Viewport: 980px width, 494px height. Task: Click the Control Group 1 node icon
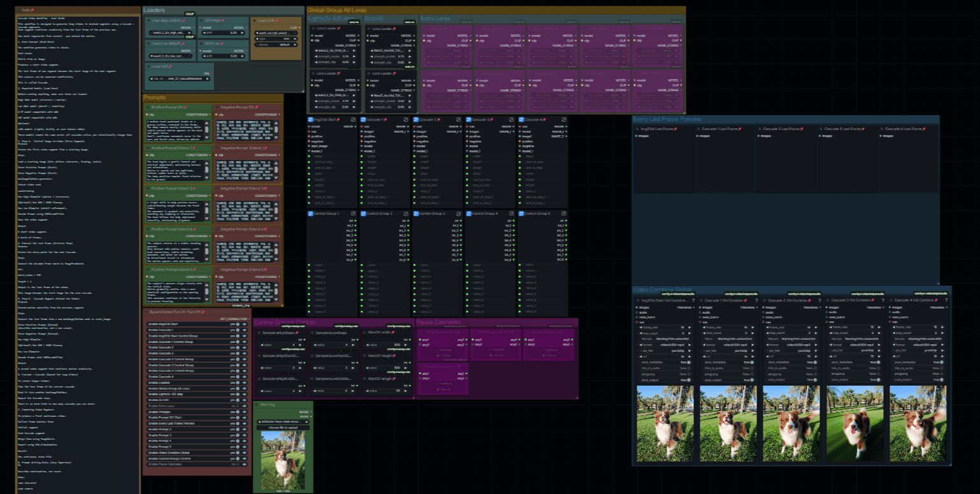tap(311, 214)
